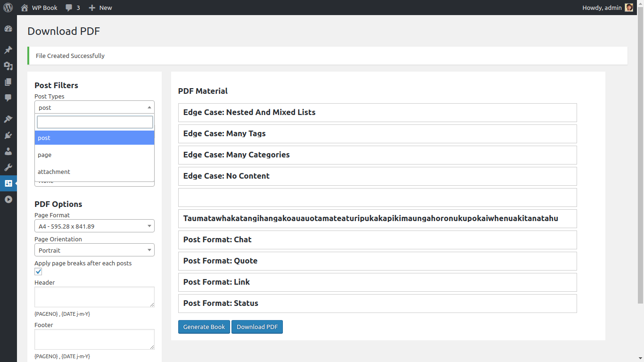This screenshot has width=644, height=362.
Task: Click the Generate Book button
Action: point(204,327)
